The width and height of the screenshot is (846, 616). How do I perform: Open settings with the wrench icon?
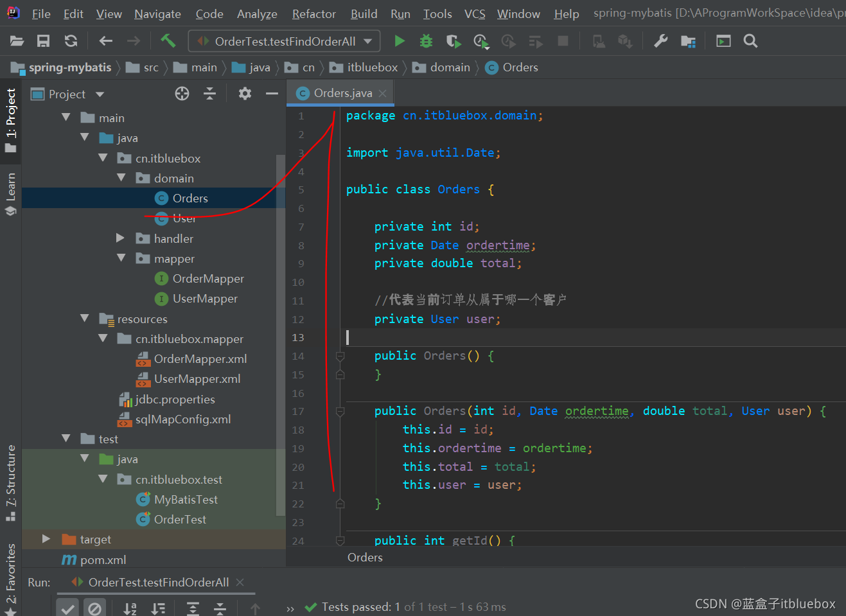click(x=660, y=41)
